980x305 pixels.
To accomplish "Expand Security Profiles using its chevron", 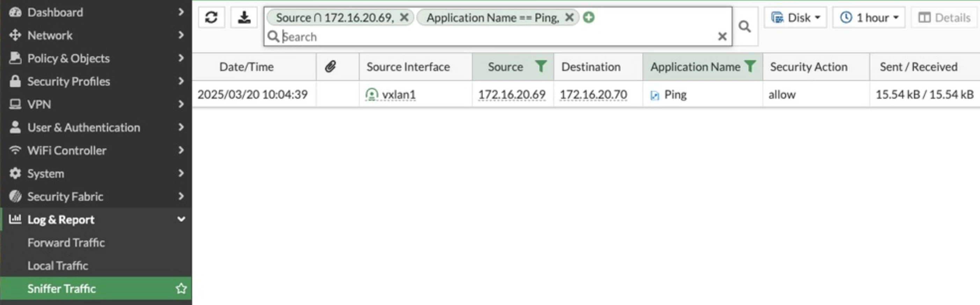I will 181,81.
